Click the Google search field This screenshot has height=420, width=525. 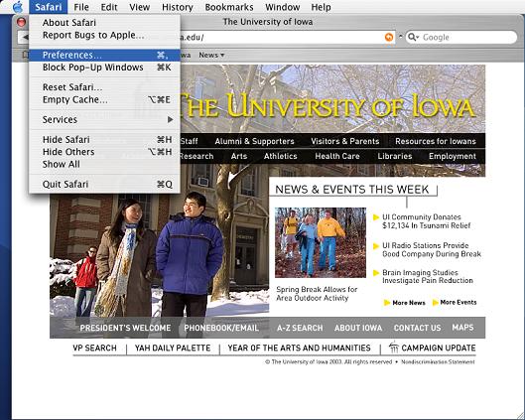[x=461, y=37]
